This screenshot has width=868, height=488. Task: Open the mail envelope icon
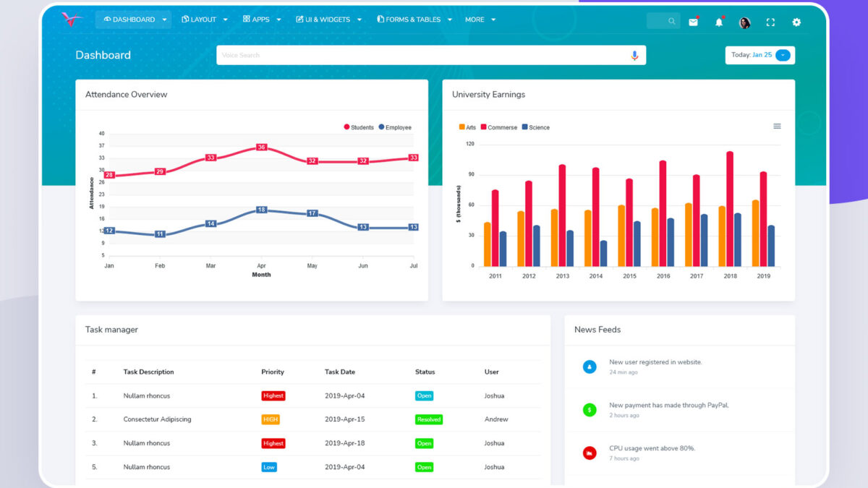[x=693, y=22]
